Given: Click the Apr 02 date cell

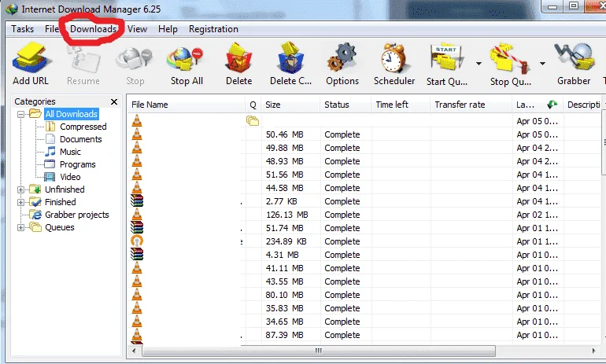Looking at the screenshot, I should pyautogui.click(x=538, y=215).
